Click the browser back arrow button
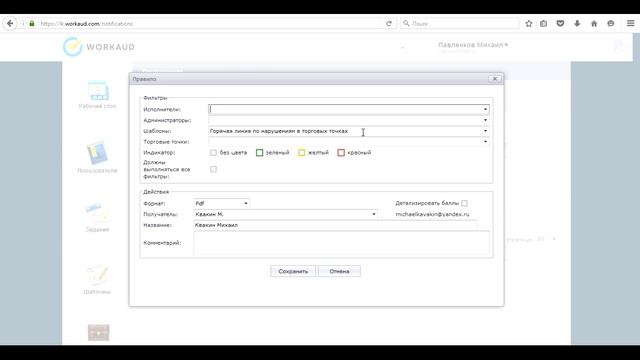The image size is (640, 360). (10, 23)
